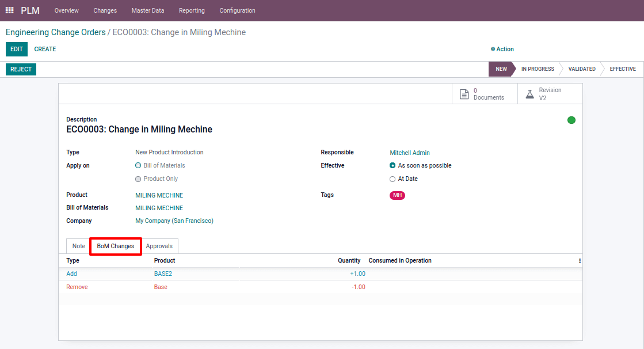Open MILING MECHINE bill of materials link

coord(159,208)
